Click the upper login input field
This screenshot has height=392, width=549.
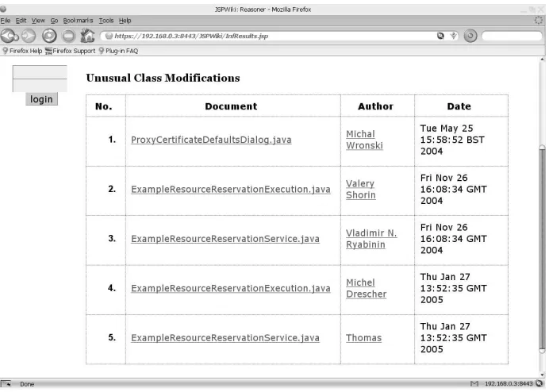coord(40,72)
